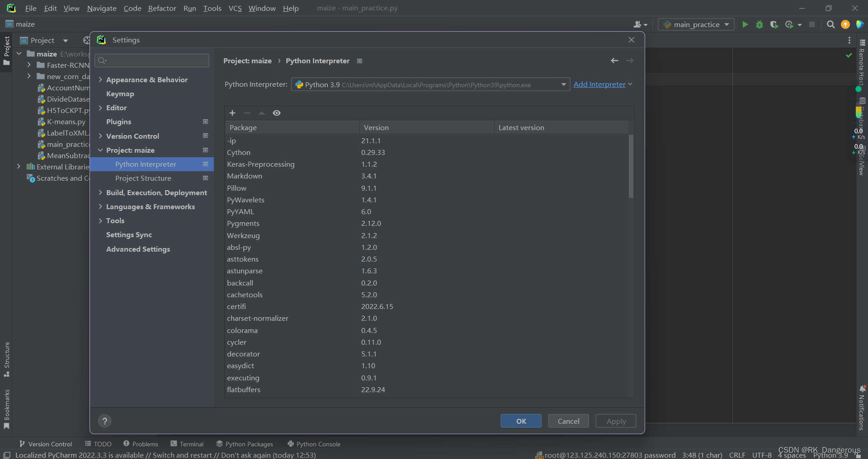Image resolution: width=868 pixels, height=459 pixels.
Task: Open the Navigate menu
Action: point(102,8)
